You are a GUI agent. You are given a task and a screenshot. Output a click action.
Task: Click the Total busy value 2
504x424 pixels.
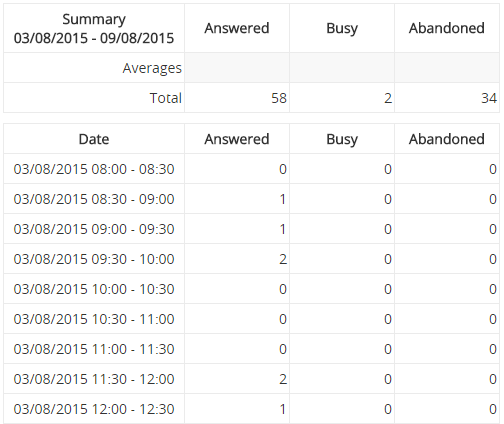pos(388,98)
